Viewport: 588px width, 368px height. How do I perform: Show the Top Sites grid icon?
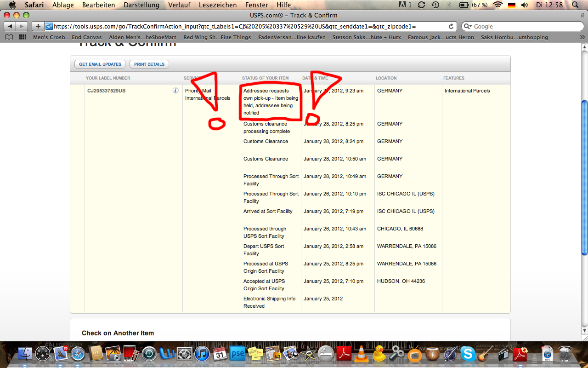(x=23, y=37)
